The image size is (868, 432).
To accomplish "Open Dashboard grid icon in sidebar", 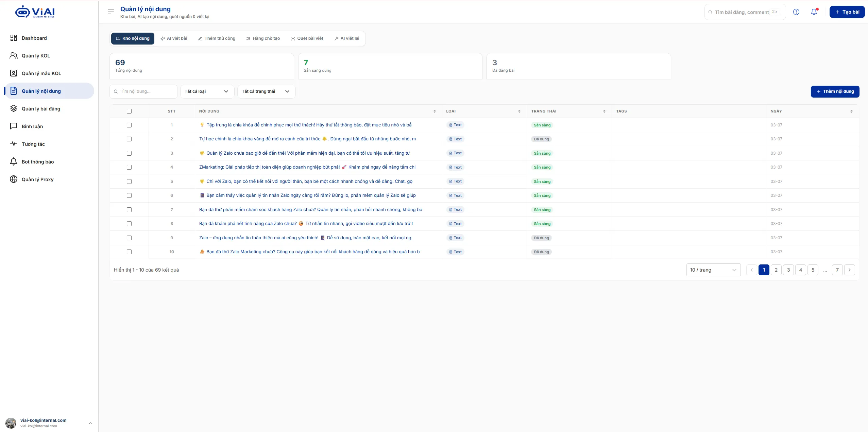I will click(14, 38).
